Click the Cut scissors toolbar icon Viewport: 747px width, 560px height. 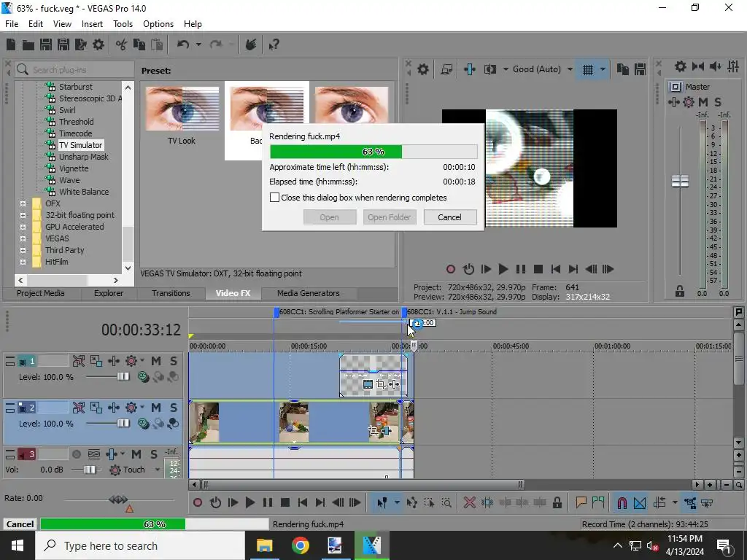pos(122,44)
